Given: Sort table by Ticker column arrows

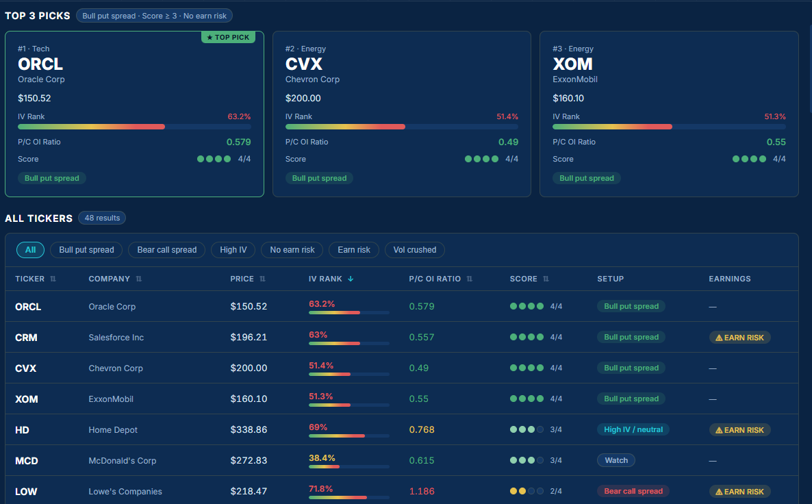Looking at the screenshot, I should pos(53,279).
